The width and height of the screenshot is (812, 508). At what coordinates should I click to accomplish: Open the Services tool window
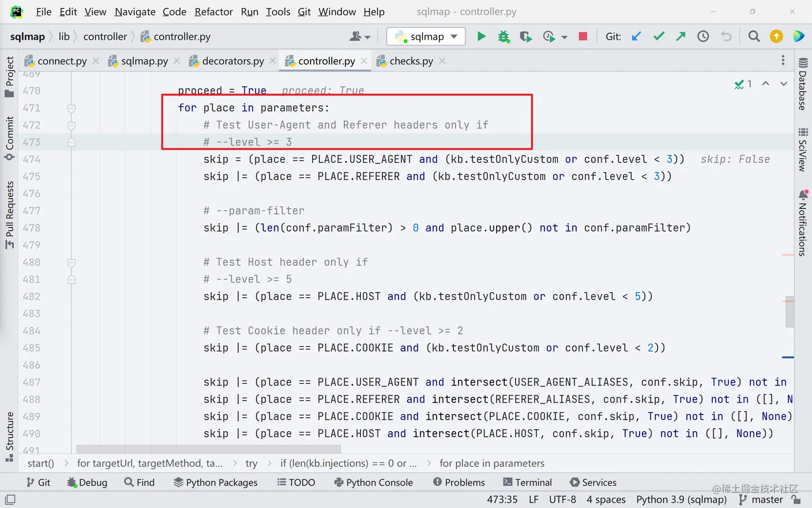point(593,482)
